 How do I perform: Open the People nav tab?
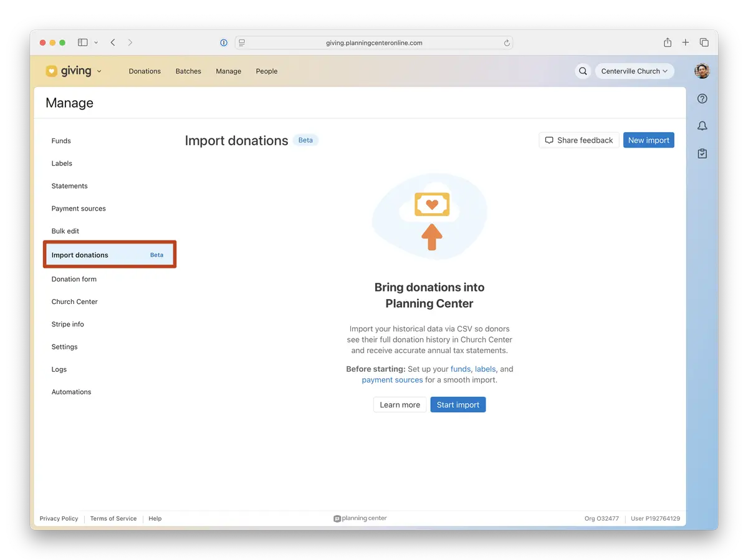coord(267,71)
